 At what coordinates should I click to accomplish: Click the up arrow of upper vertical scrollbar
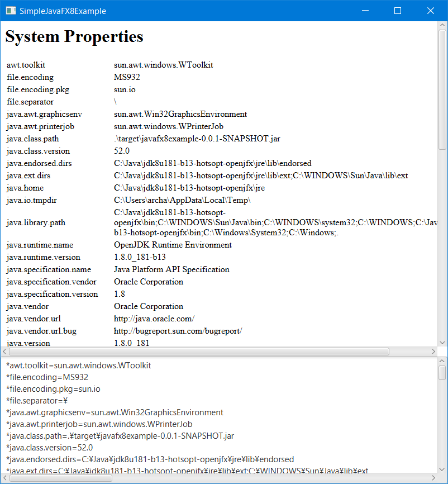pos(442,25)
